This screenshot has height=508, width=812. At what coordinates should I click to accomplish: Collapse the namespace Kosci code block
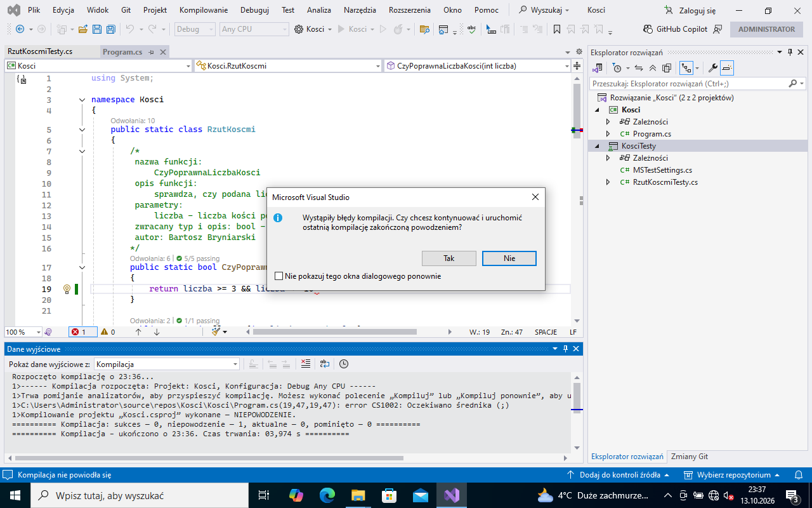(x=82, y=100)
